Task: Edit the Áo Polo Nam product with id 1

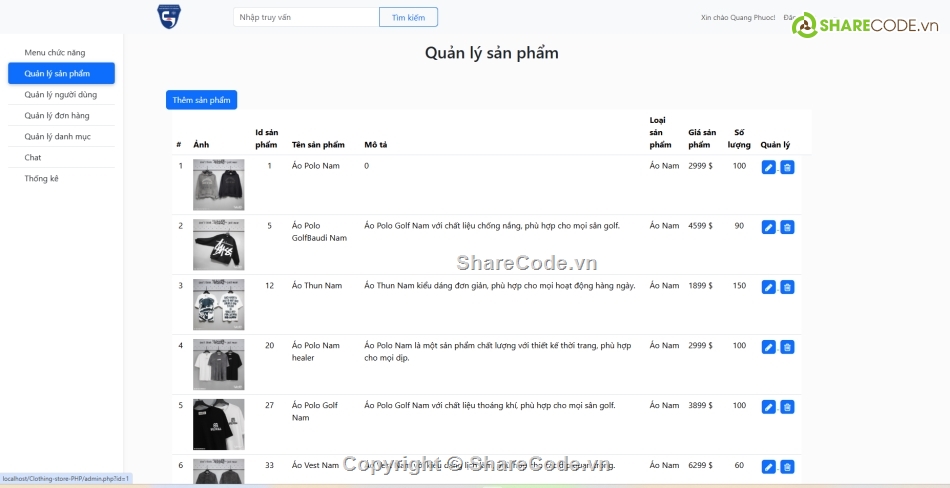Action: [768, 167]
